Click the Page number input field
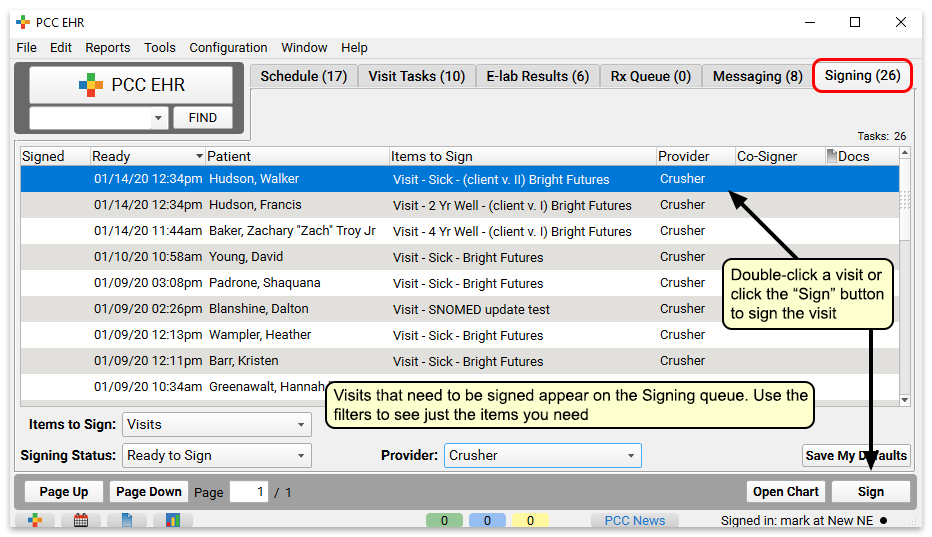932x537 pixels. point(249,492)
